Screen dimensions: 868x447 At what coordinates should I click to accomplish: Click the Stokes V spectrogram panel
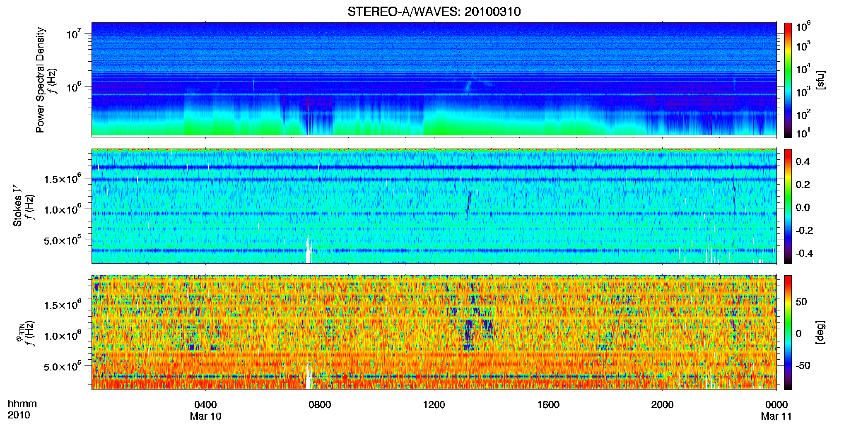(x=434, y=206)
